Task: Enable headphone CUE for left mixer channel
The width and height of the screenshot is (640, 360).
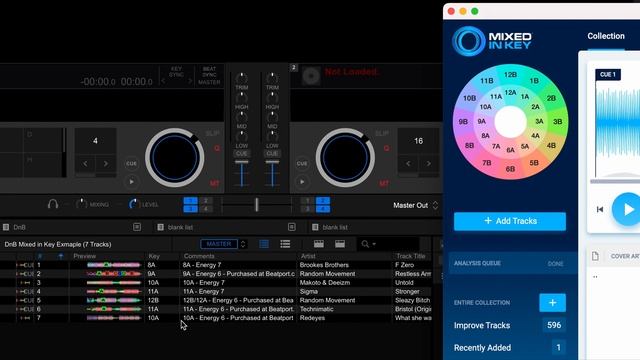Action: pyautogui.click(x=242, y=153)
